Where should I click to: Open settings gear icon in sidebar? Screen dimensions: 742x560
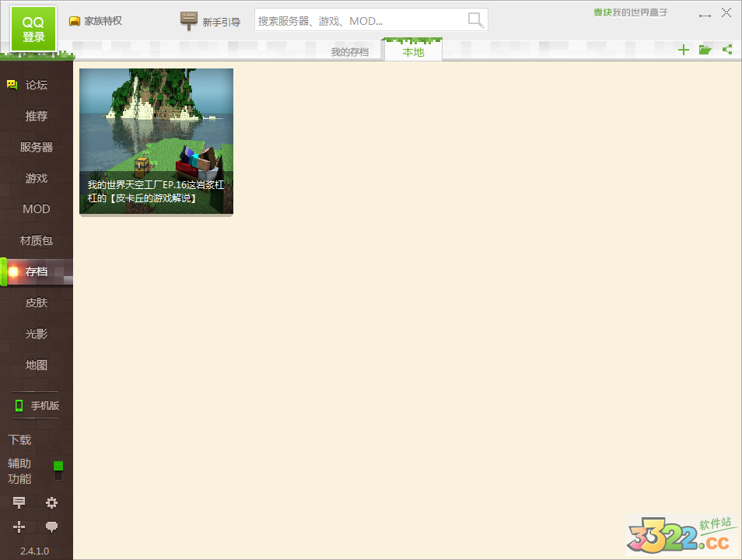(51, 502)
